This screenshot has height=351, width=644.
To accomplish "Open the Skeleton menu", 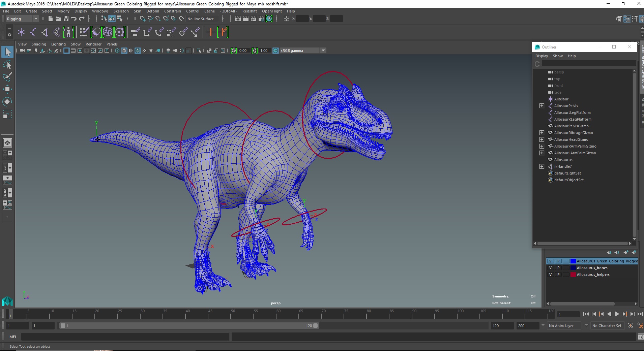I will click(121, 11).
